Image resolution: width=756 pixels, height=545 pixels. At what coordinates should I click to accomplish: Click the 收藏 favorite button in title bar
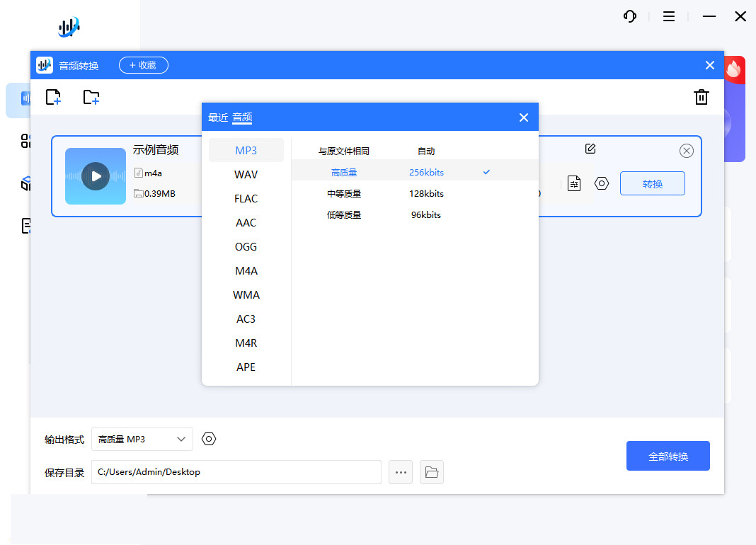pyautogui.click(x=143, y=64)
